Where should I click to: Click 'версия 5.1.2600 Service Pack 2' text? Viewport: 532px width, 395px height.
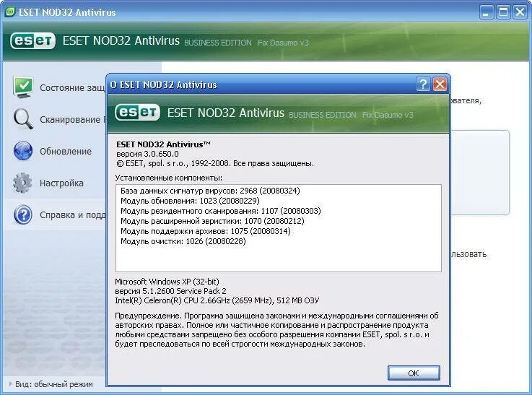tap(170, 291)
